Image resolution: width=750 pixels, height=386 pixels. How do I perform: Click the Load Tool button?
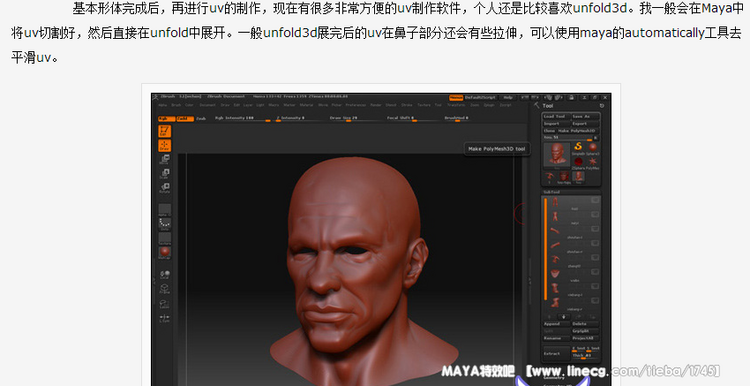(x=556, y=116)
